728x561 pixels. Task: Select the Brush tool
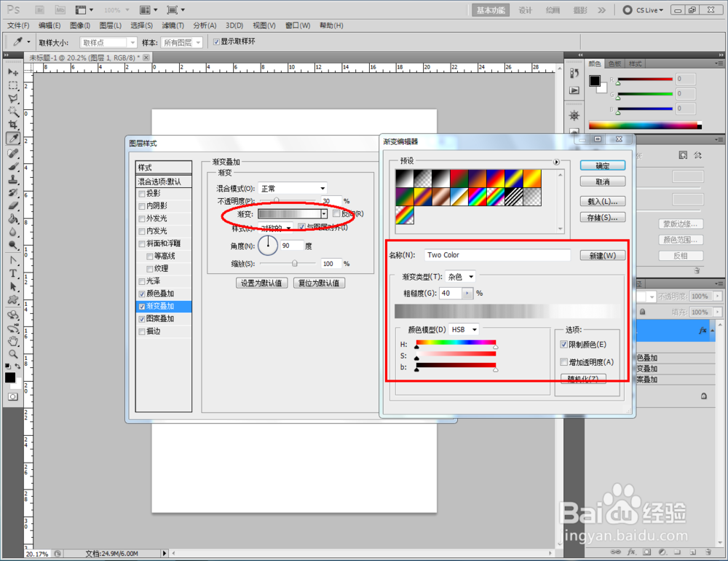(13, 166)
